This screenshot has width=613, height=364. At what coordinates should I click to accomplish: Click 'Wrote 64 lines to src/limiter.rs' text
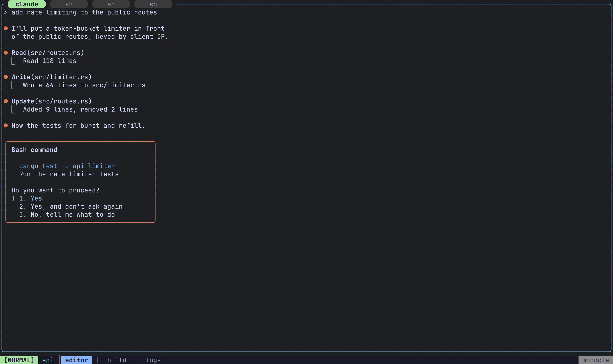84,85
